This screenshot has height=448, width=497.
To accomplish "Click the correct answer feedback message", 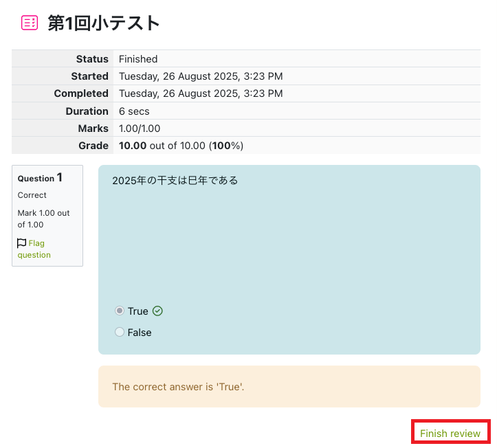I will tap(178, 387).
